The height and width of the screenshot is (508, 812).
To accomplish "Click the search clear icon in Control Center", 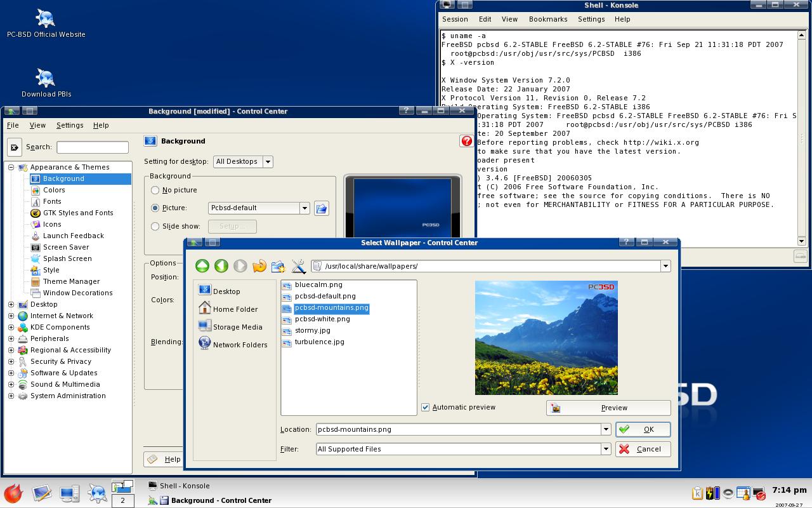I will click(x=15, y=147).
